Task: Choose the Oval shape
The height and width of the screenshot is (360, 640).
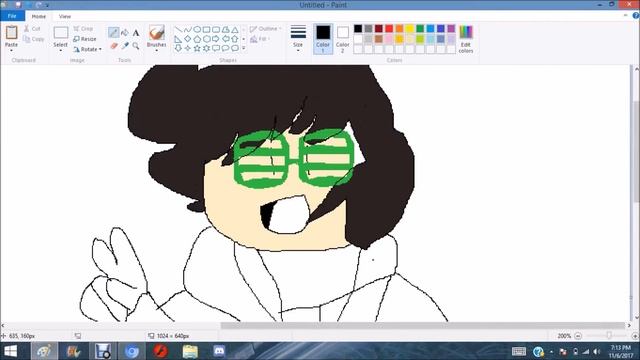Action: click(197, 30)
